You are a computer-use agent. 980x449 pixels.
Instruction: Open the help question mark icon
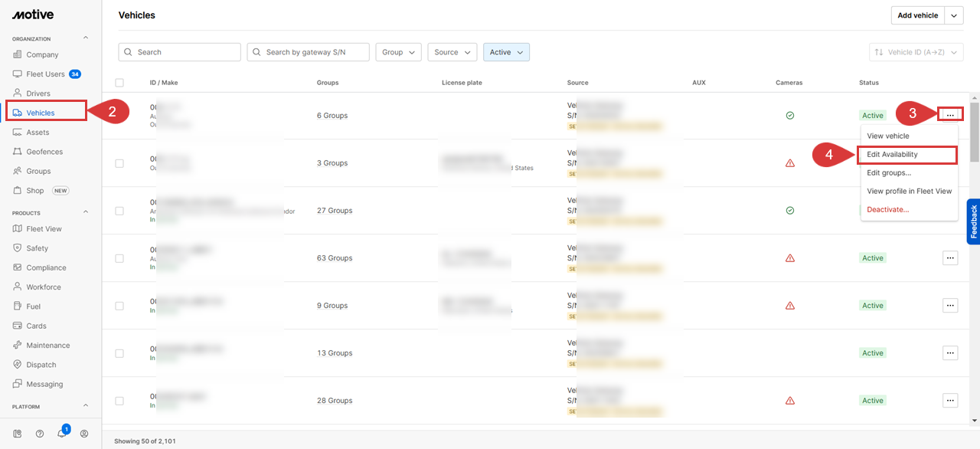tap(40, 434)
